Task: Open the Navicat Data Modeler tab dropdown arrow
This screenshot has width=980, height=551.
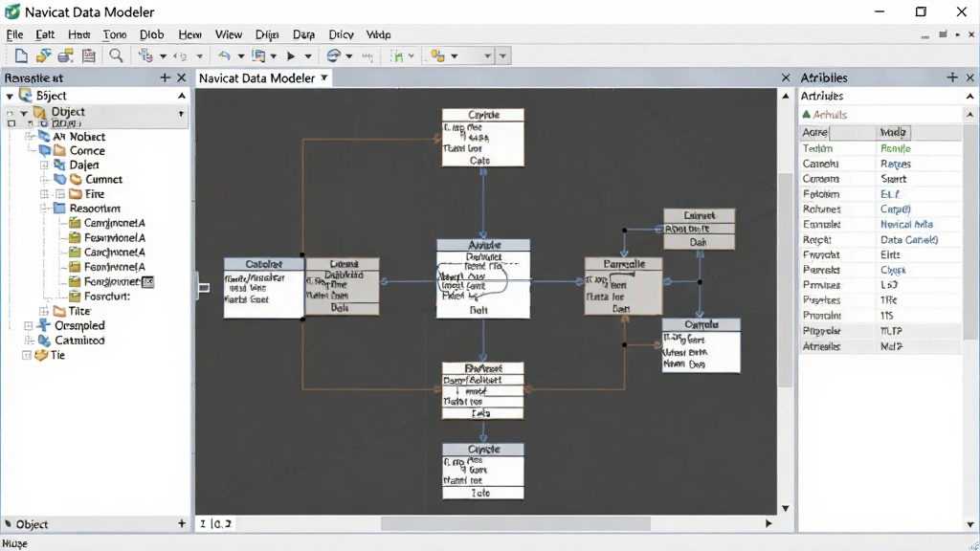Action: 323,78
